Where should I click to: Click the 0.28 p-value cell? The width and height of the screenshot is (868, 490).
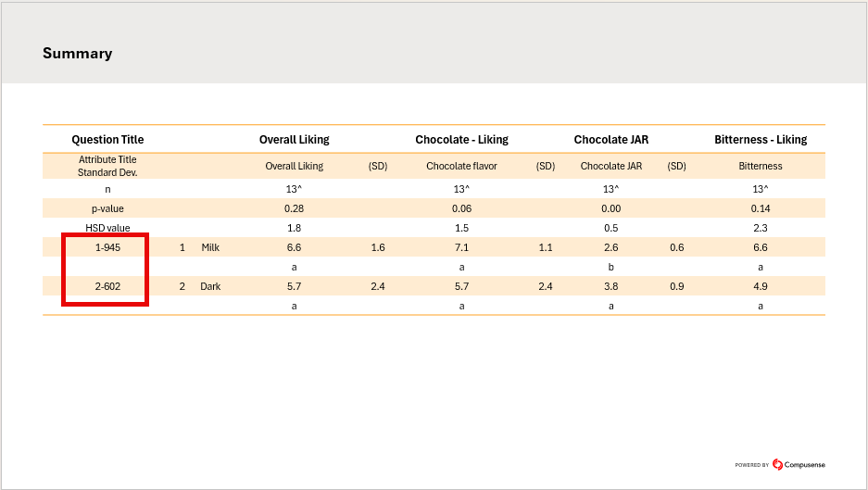click(x=294, y=208)
